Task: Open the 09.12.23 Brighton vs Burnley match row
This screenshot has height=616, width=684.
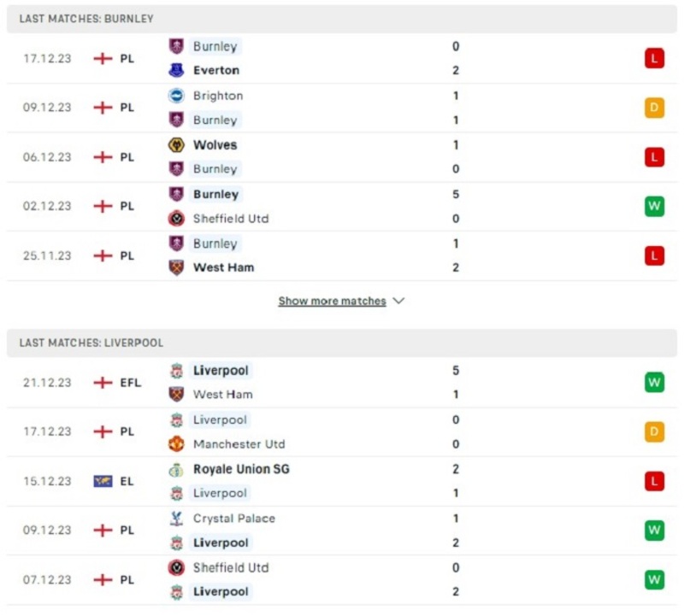Action: (342, 108)
